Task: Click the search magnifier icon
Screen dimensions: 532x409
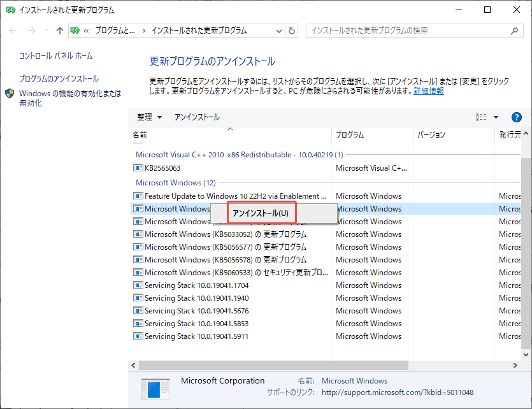Action: [514, 31]
